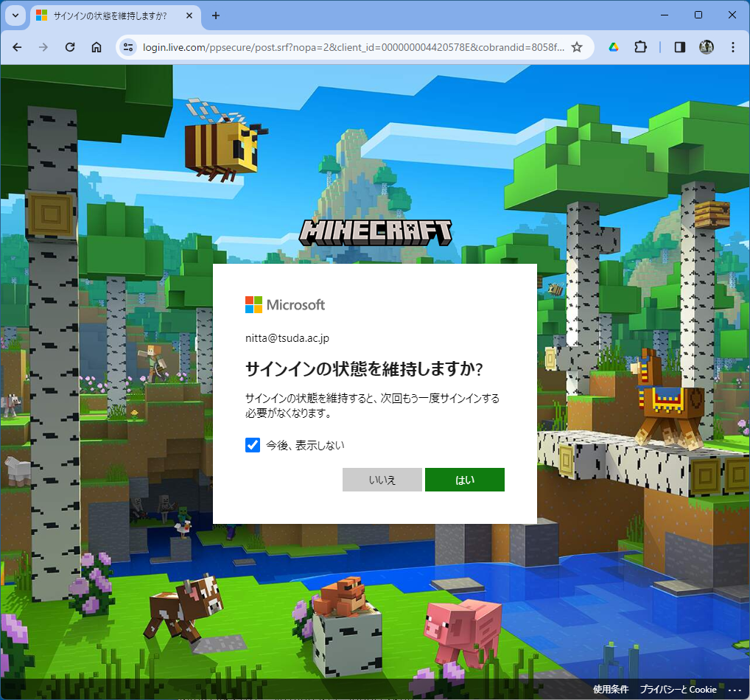Image resolution: width=750 pixels, height=700 pixels.
Task: Expand the tab search dropdown arrow
Action: (15, 15)
